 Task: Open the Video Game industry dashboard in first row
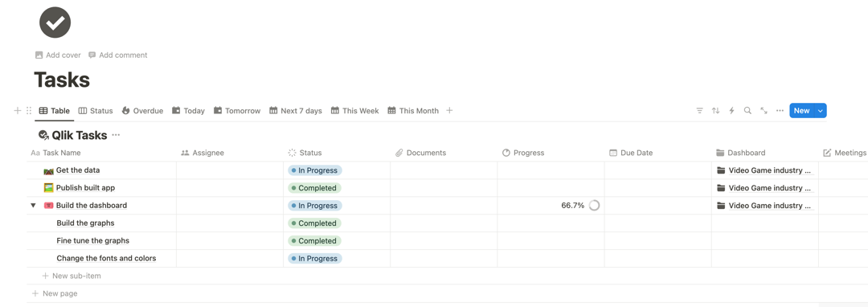click(764, 170)
